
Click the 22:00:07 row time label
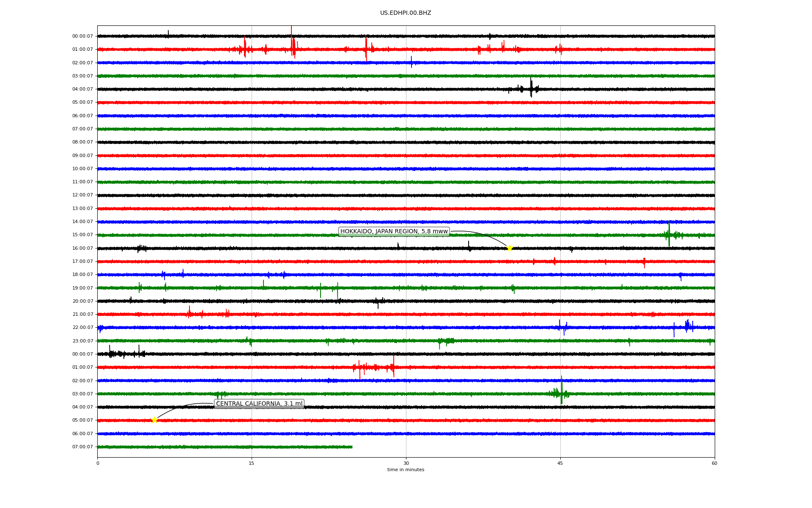pos(82,327)
